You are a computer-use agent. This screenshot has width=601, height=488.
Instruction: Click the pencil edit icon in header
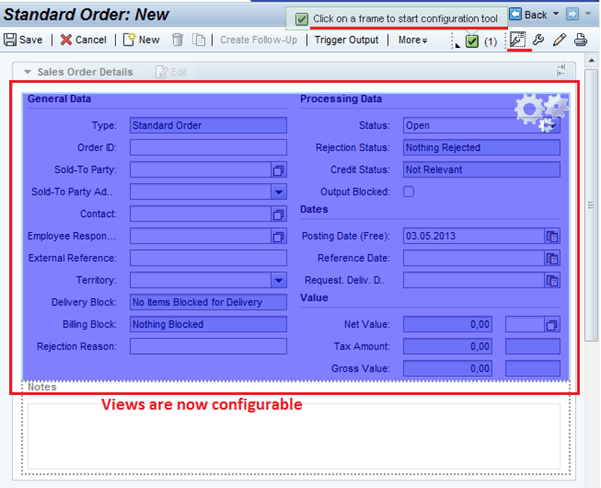pos(558,40)
